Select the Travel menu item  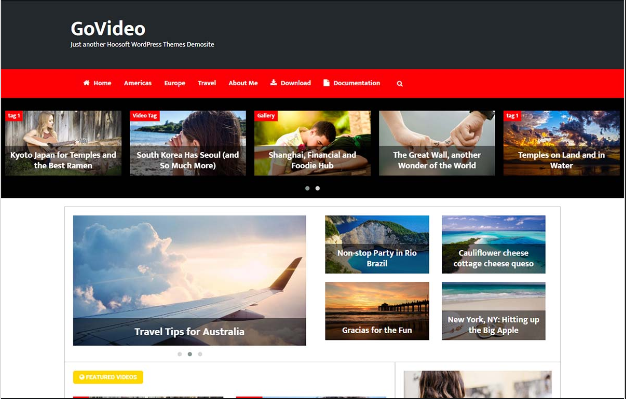207,83
